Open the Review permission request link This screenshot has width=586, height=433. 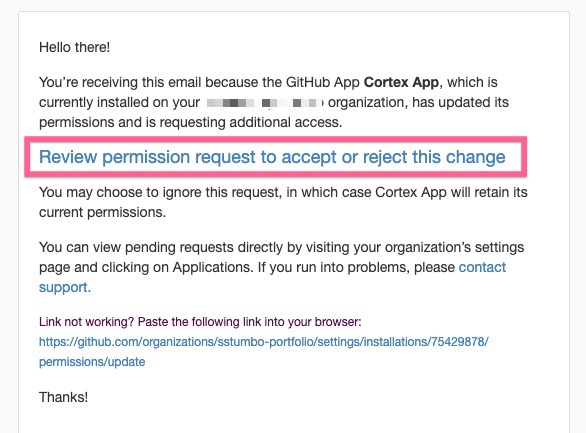point(272,157)
